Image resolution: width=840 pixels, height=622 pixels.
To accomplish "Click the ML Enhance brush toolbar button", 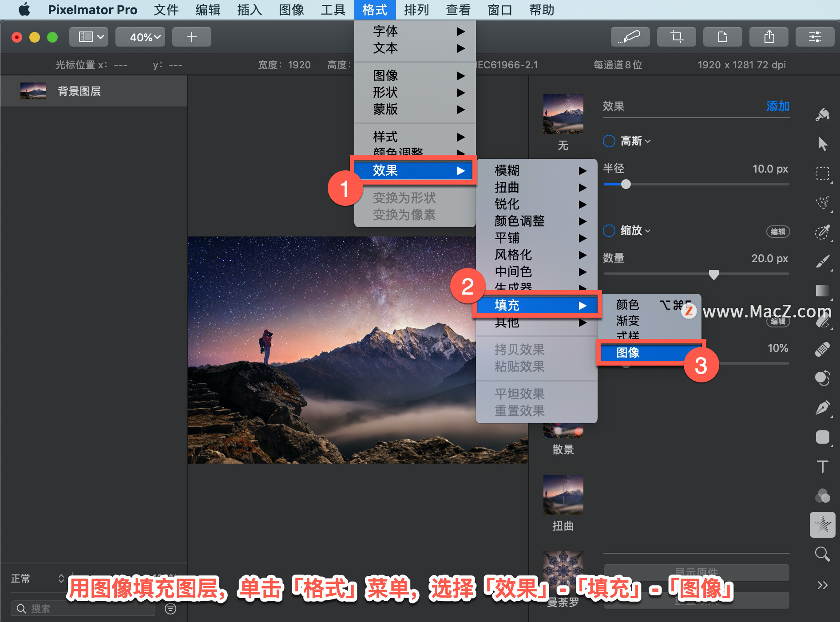I will 630,37.
